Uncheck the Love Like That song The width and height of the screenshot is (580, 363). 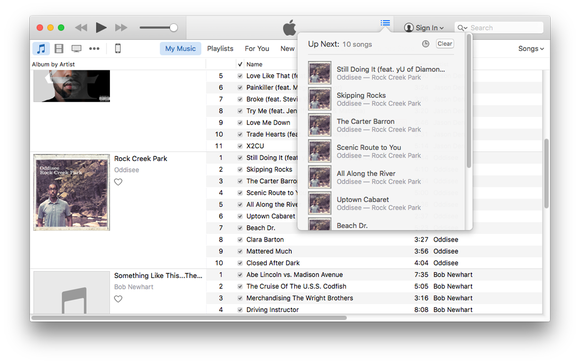click(x=240, y=76)
